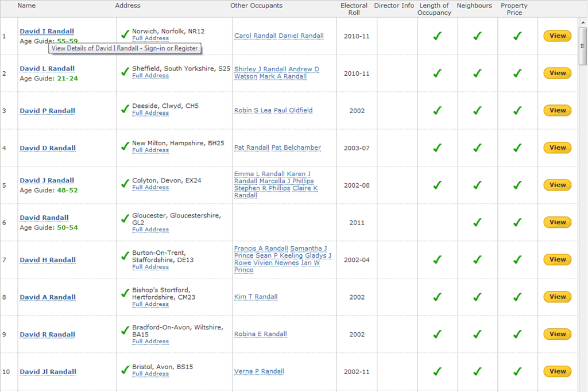Screen dimensions: 588x392
Task: Click View button in row 7
Action: [x=558, y=259]
